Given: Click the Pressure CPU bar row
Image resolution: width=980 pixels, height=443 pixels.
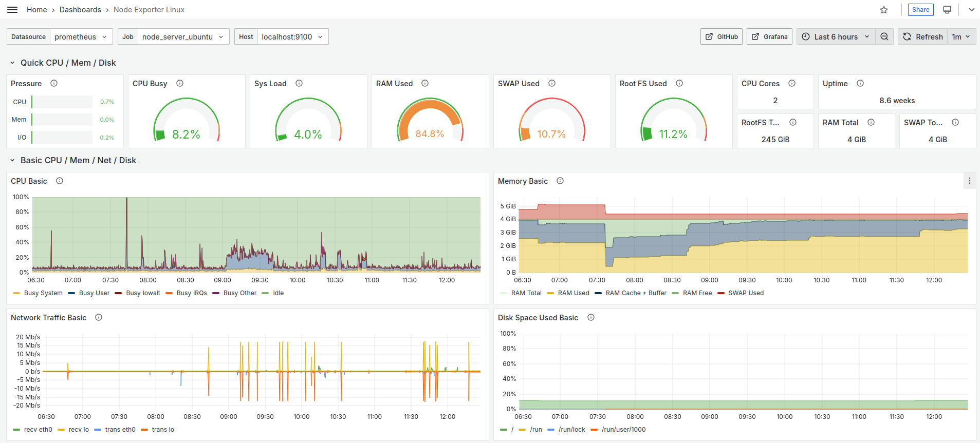Looking at the screenshot, I should [63, 102].
